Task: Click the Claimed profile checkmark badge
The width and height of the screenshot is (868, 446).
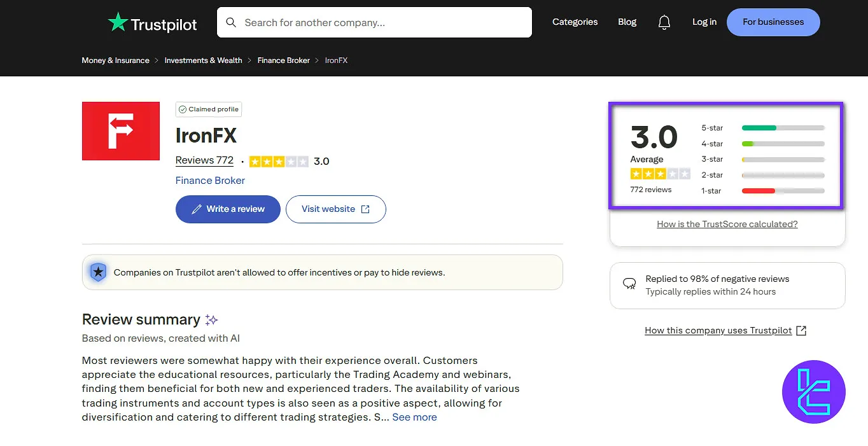Action: (x=183, y=109)
